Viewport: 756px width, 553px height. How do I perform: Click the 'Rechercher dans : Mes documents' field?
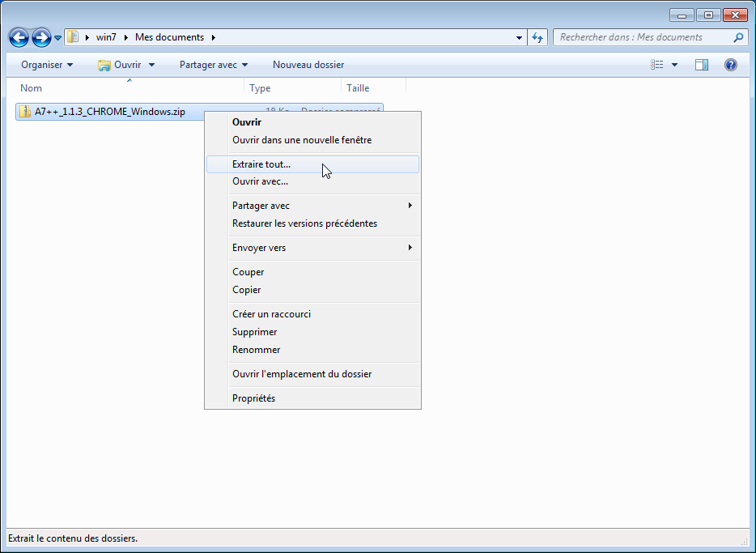point(643,37)
